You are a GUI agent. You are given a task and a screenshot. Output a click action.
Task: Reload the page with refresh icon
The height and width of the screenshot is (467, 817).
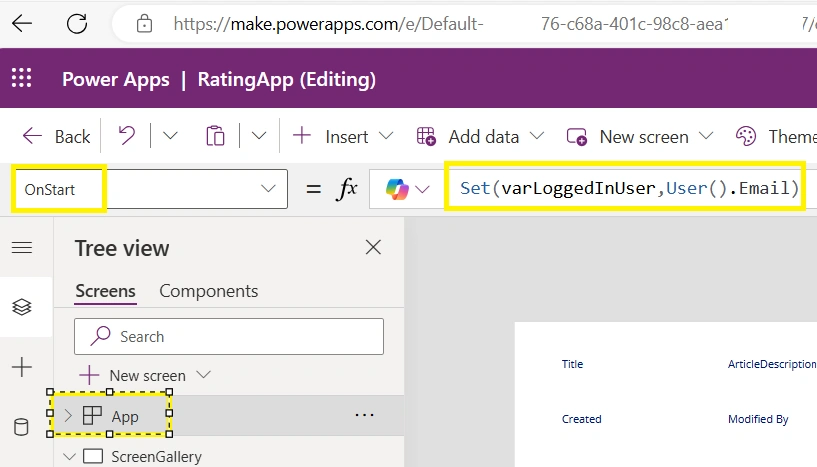(77, 23)
